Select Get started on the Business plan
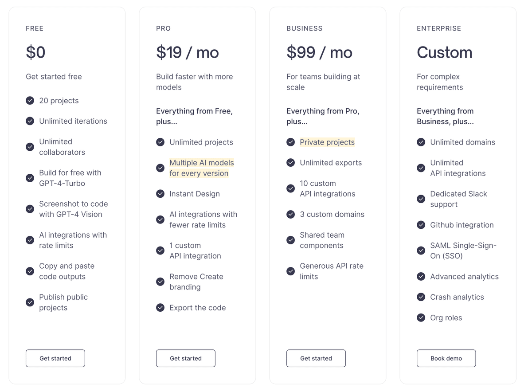Image resolution: width=532 pixels, height=392 pixels. 316,358
